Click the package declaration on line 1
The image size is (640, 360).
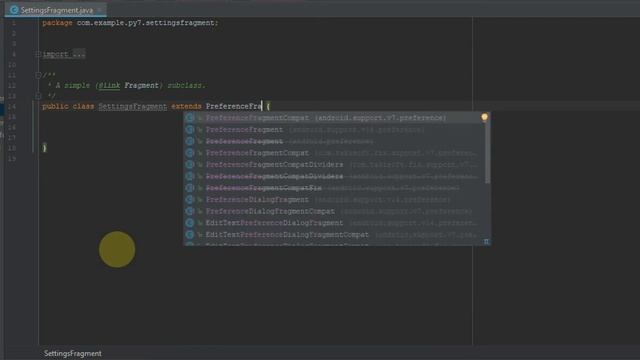(x=130, y=23)
